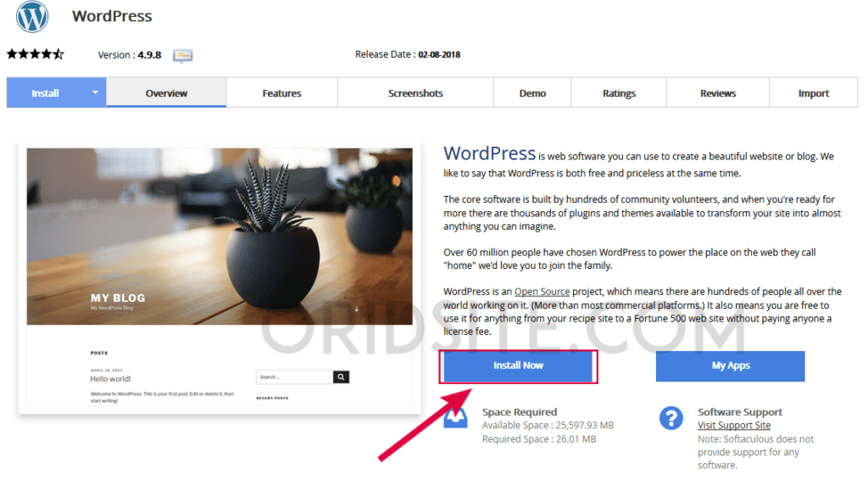The image size is (868, 497).
Task: Click the Space Required inbox icon
Action: click(x=455, y=418)
